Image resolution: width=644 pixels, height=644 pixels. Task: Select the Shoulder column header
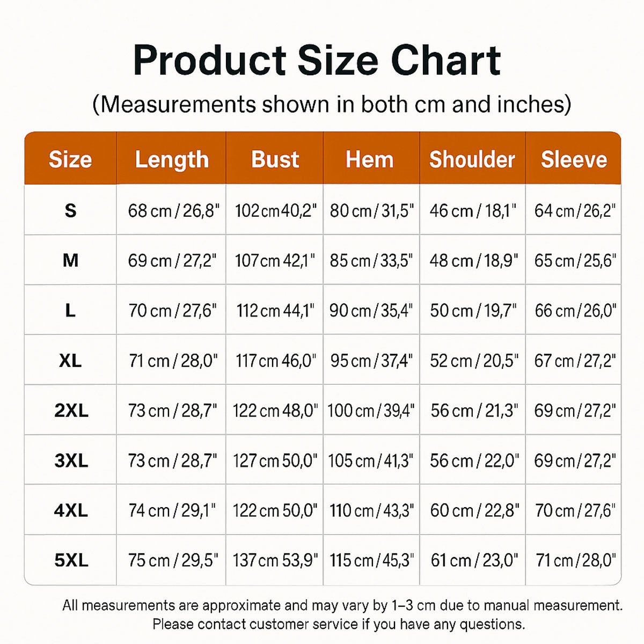tap(472, 159)
